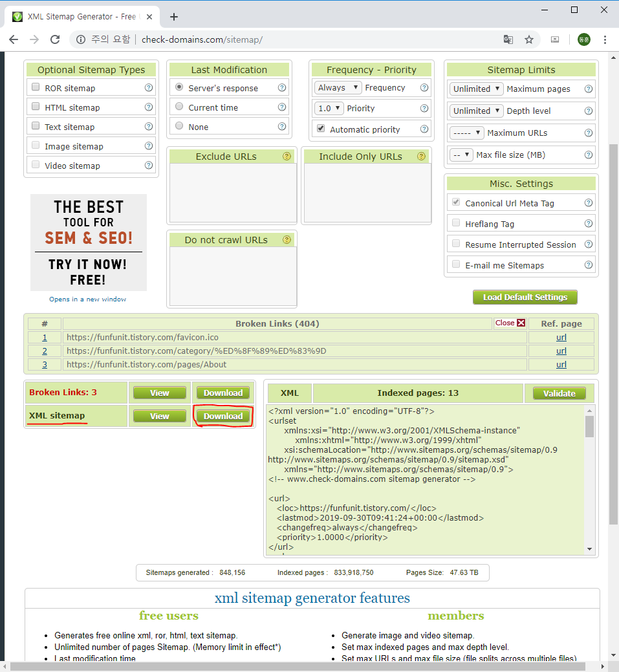The height and width of the screenshot is (672, 619).
Task: Click the Validate button
Action: pos(559,393)
